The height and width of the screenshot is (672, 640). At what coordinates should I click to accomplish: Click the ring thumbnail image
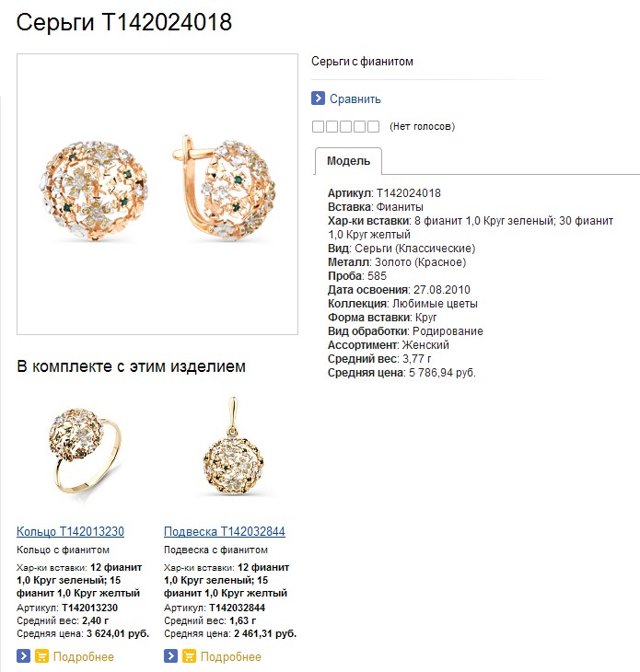click(84, 450)
